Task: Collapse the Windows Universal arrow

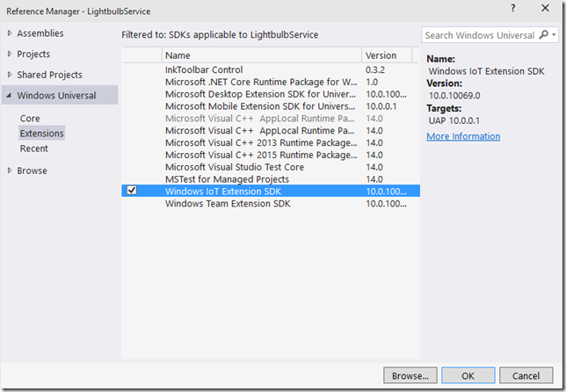Action: click(9, 95)
